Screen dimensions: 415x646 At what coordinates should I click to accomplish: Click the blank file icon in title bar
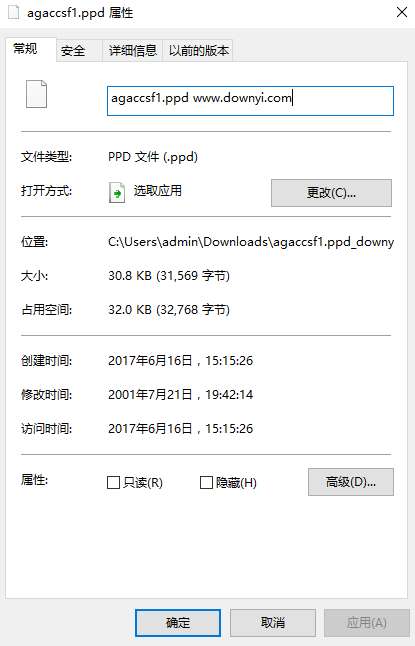pos(14,12)
